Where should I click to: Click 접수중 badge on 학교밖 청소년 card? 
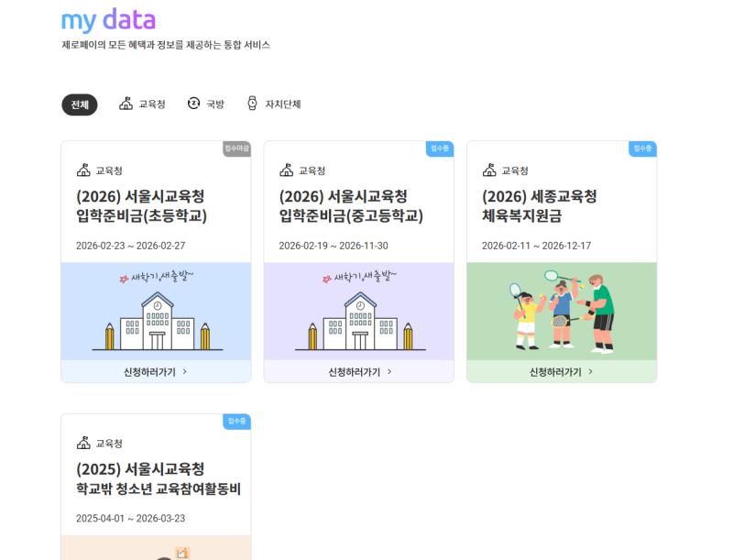(x=237, y=422)
